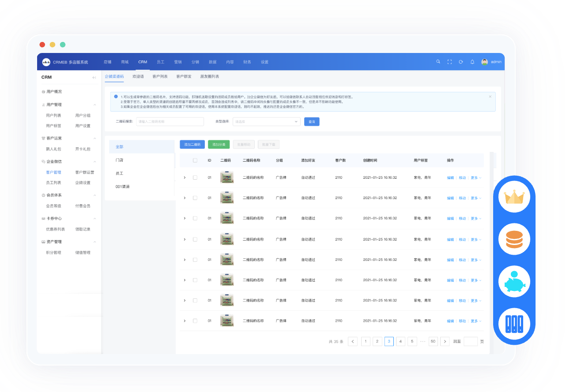Click the 二维码搜索 input field
Screen dimensions: 566x392
click(170, 121)
